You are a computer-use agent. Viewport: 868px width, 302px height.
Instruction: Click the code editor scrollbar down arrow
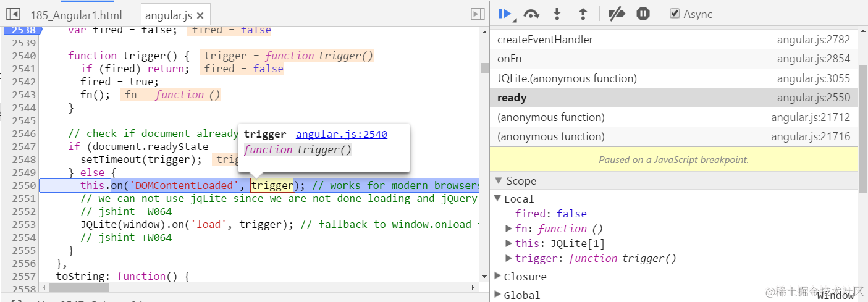click(x=484, y=277)
